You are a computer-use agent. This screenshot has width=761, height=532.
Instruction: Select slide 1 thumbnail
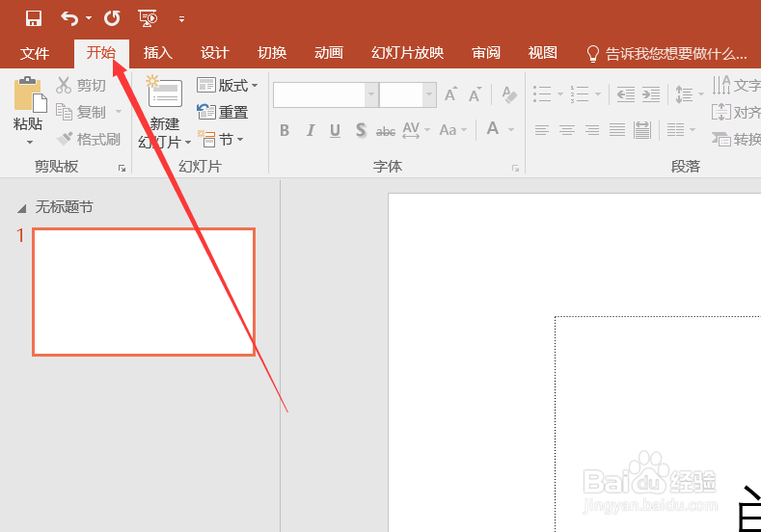tap(144, 292)
